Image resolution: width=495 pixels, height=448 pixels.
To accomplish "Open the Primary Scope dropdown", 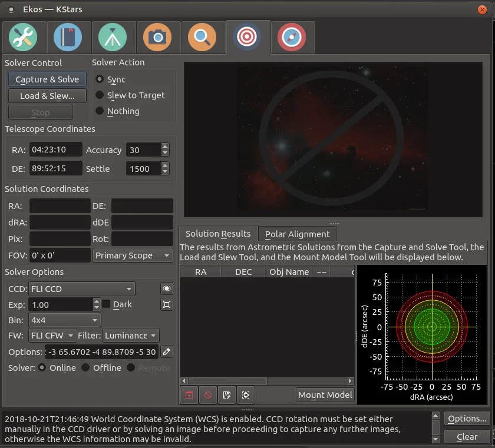I will click(x=133, y=255).
